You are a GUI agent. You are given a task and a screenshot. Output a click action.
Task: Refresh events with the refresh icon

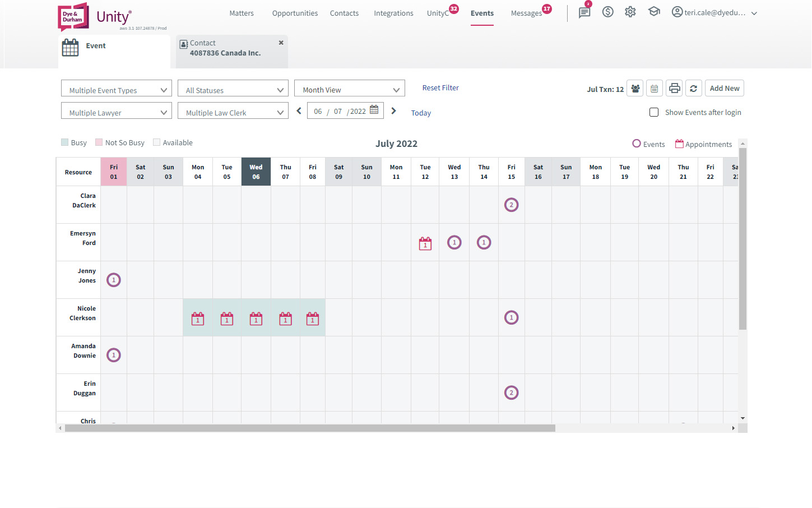click(694, 88)
